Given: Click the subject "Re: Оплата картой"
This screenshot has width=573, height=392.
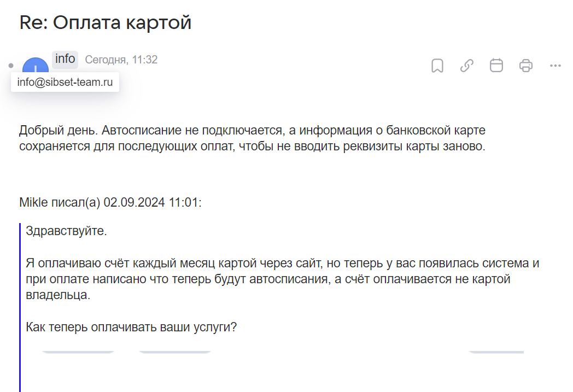Looking at the screenshot, I should coord(106,22).
